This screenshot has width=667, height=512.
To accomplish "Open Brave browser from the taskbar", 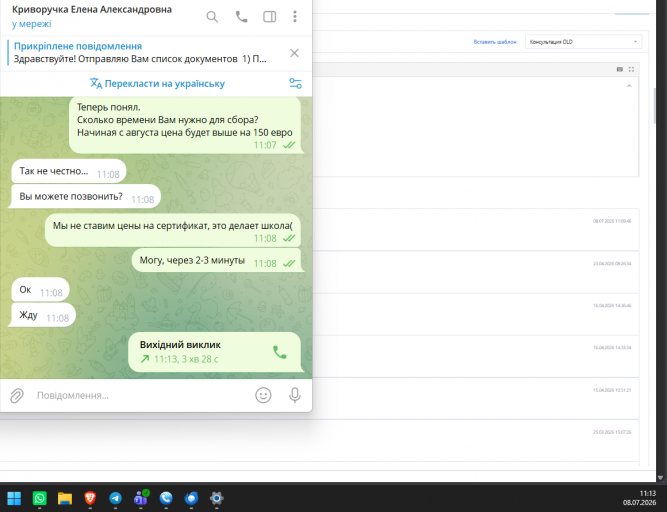I will tap(90, 498).
